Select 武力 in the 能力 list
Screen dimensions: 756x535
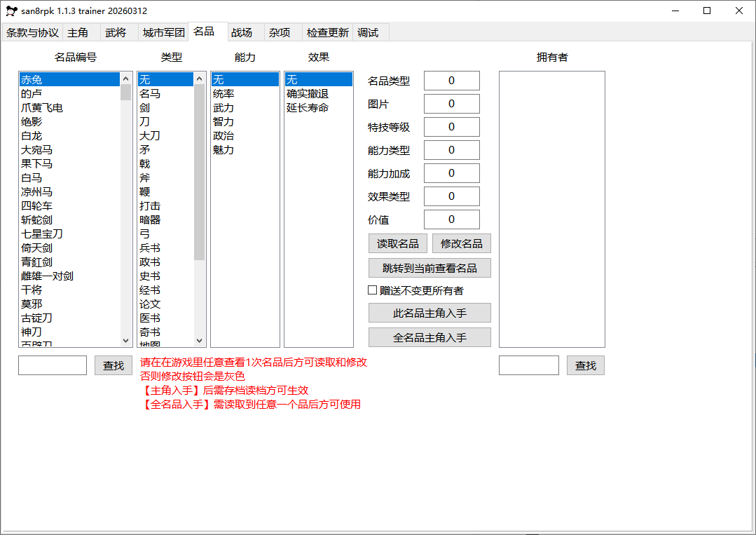[x=224, y=107]
